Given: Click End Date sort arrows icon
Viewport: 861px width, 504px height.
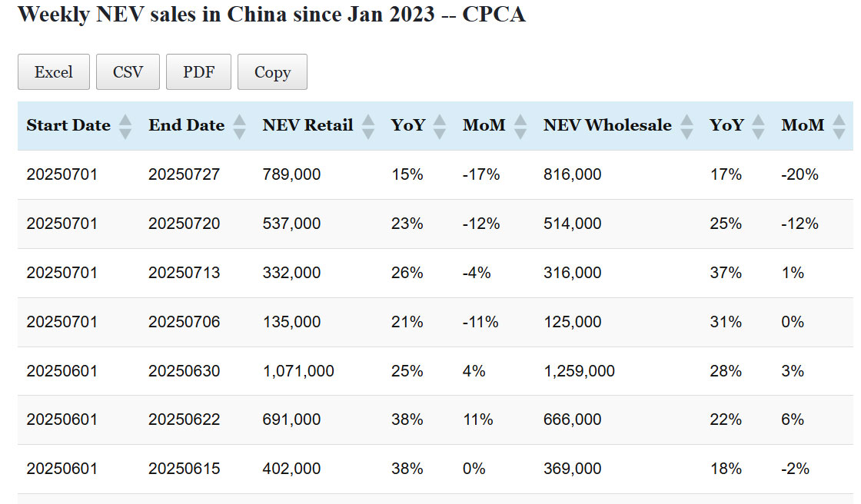Looking at the screenshot, I should coord(239,126).
